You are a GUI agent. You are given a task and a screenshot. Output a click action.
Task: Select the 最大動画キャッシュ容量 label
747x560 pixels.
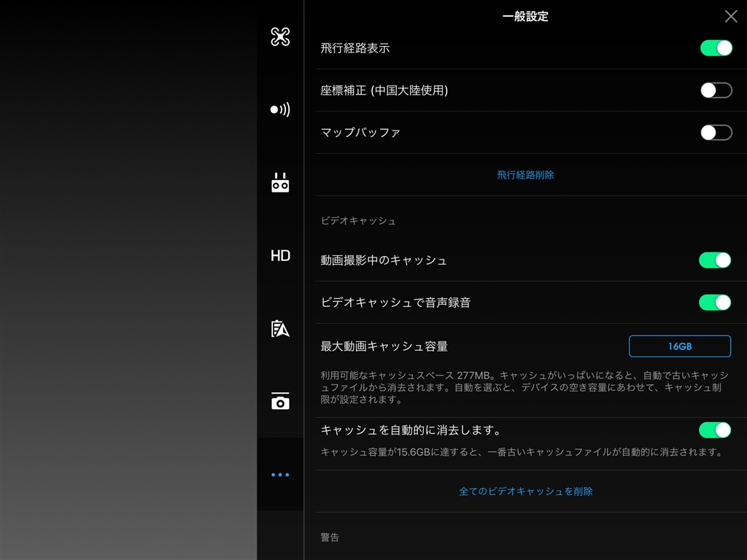coord(384,346)
